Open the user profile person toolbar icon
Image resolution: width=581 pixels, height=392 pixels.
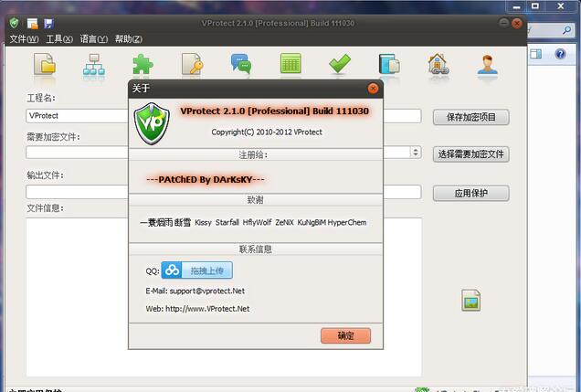(487, 64)
